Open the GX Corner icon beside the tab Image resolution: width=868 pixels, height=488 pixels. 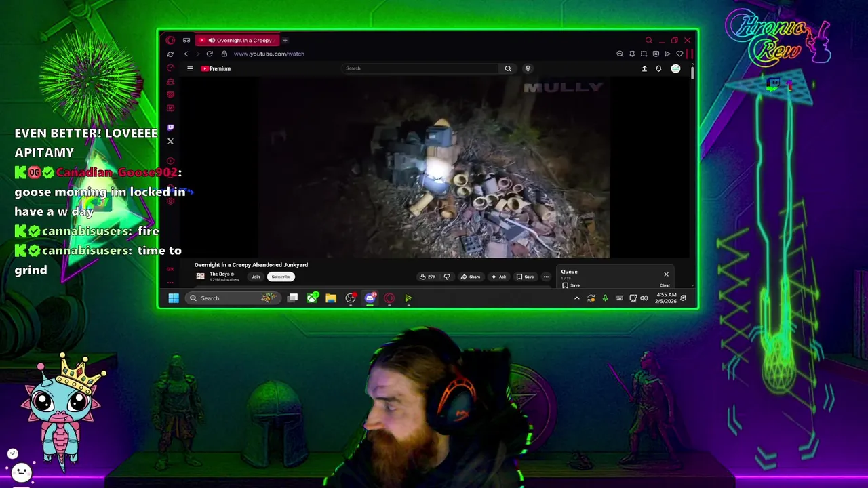(186, 40)
